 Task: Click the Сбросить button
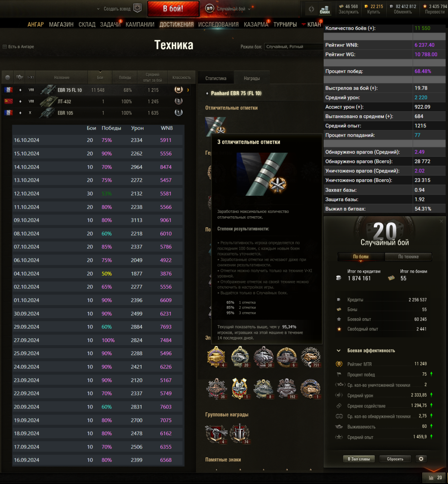coord(395,459)
